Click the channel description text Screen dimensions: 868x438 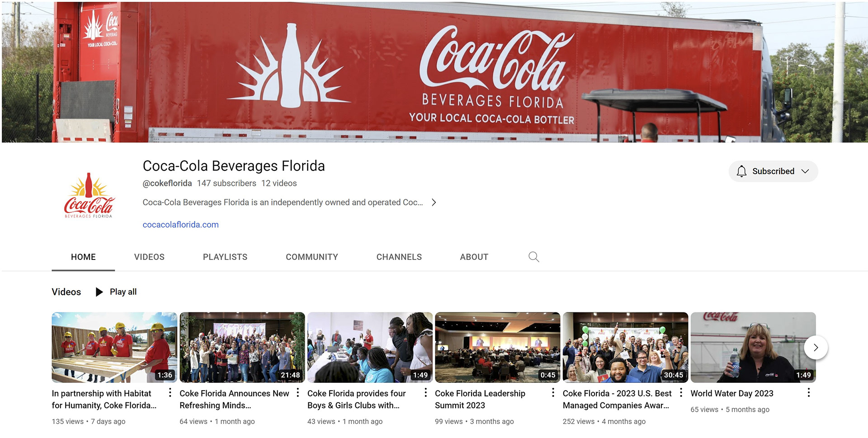click(283, 203)
